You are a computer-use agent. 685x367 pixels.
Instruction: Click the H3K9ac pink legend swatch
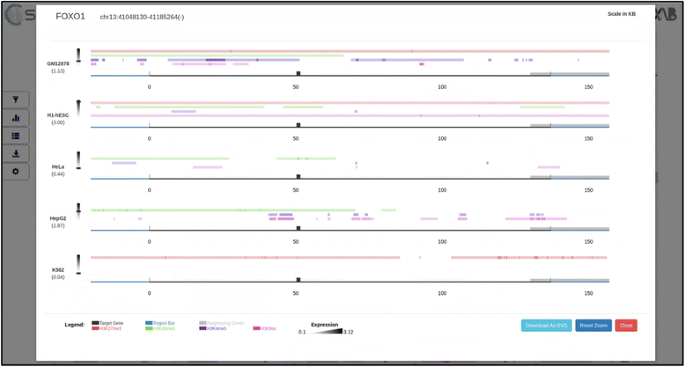tap(256, 328)
